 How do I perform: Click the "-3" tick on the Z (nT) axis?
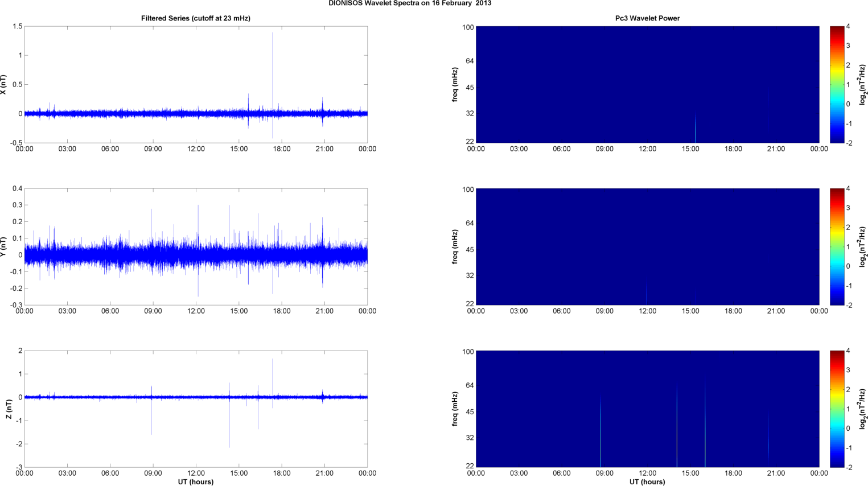(19, 467)
